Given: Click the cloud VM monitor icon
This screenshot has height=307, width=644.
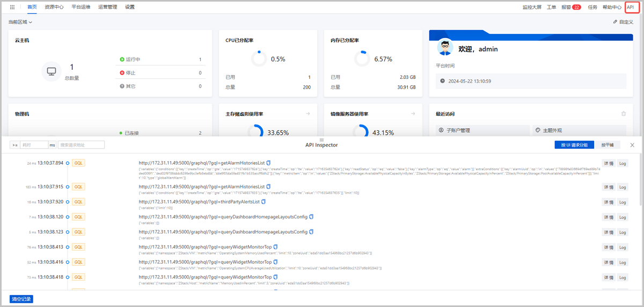Looking at the screenshot, I should click(x=52, y=71).
